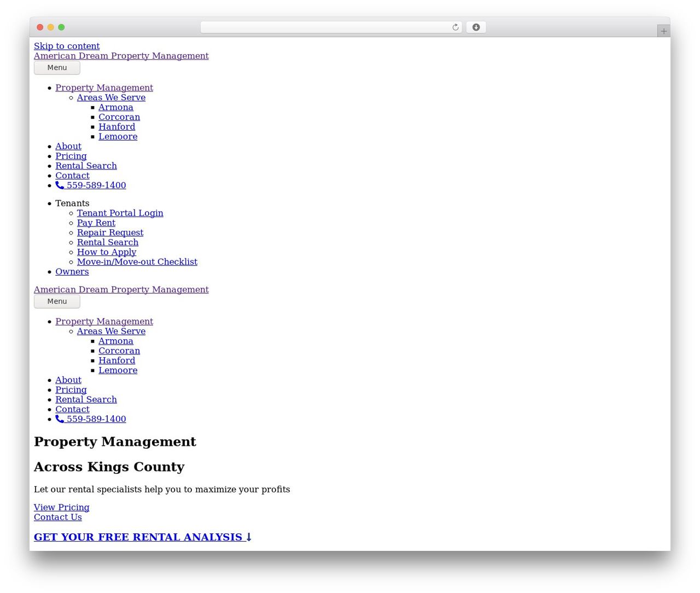Click the bold Property Management heading
Screen dimensions: 700x593
[115, 441]
